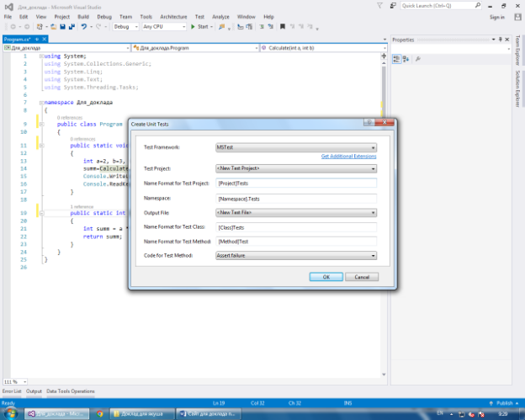The image size is (525, 420).
Task: Click the Save All toolbar icon
Action: [72, 27]
